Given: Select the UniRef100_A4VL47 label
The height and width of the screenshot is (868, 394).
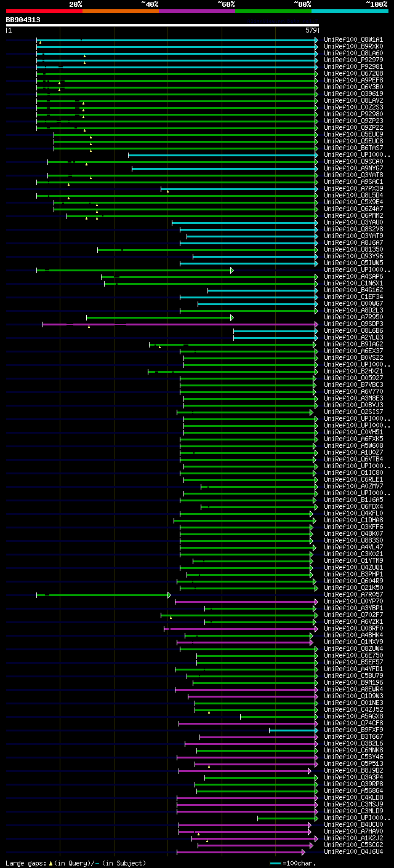Looking at the screenshot, I should point(353,547).
